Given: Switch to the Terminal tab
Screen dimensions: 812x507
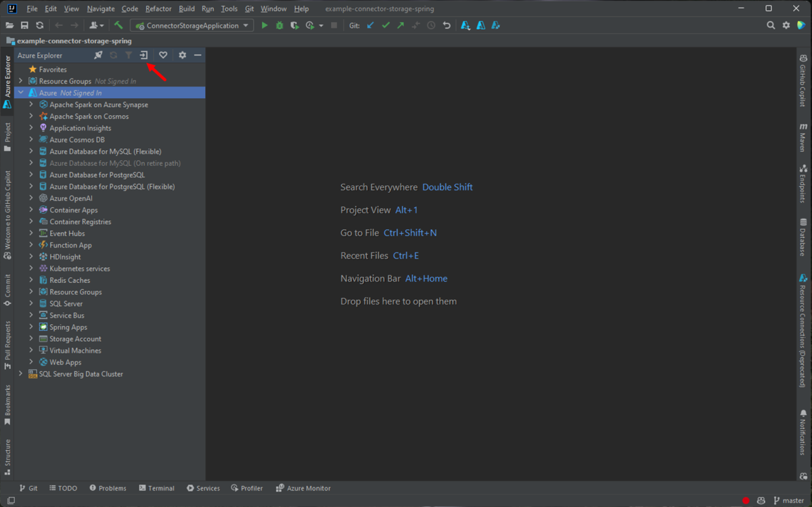Looking at the screenshot, I should [156, 487].
